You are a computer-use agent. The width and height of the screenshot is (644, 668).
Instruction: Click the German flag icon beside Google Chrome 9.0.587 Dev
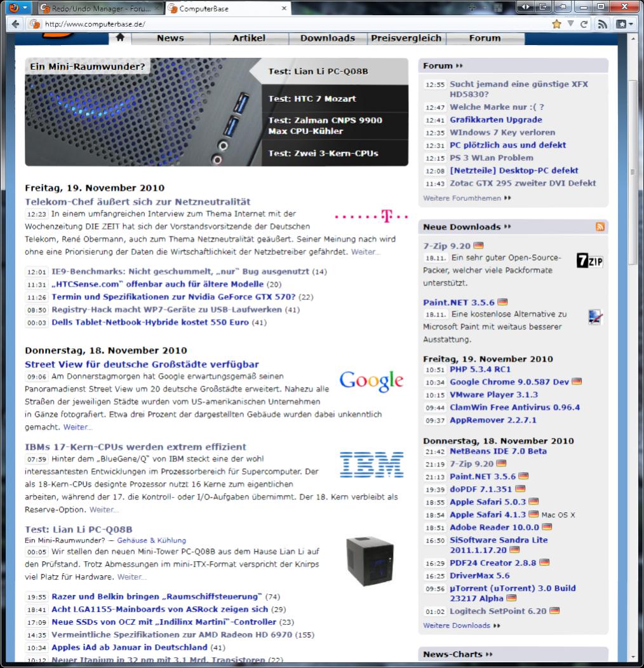(577, 381)
